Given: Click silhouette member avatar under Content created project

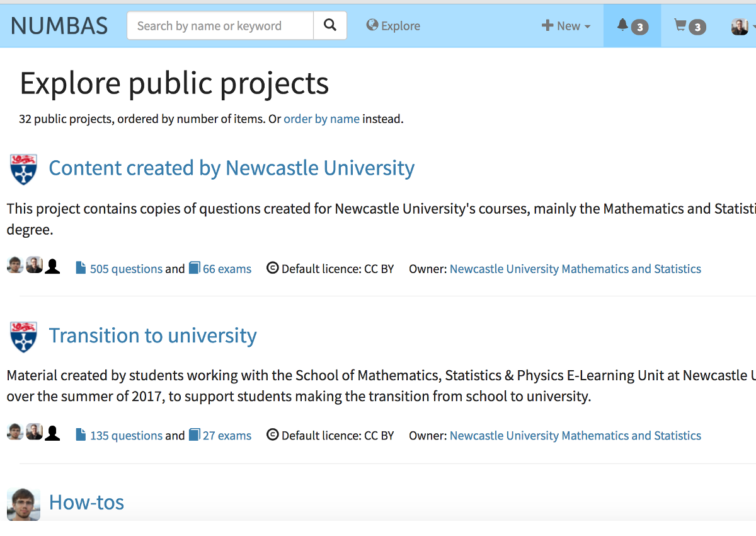Looking at the screenshot, I should click(53, 265).
